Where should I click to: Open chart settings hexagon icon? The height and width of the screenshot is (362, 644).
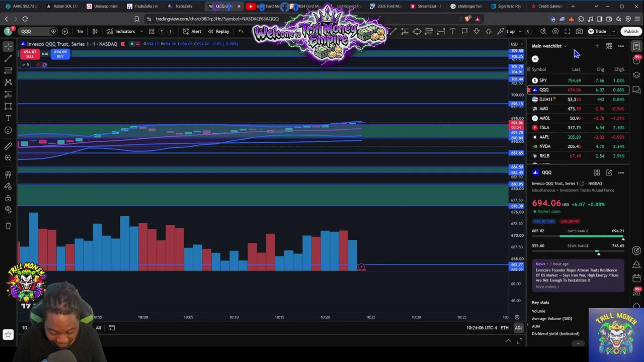tap(555, 31)
